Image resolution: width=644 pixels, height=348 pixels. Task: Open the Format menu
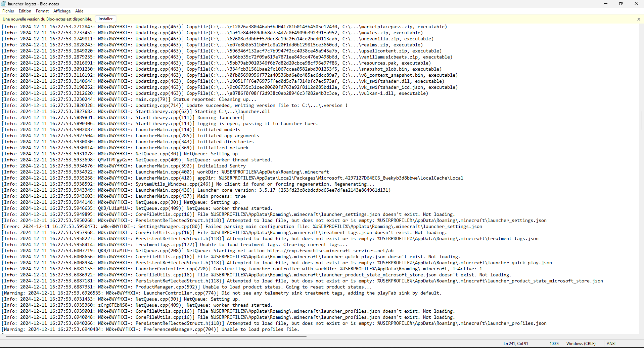coord(42,11)
